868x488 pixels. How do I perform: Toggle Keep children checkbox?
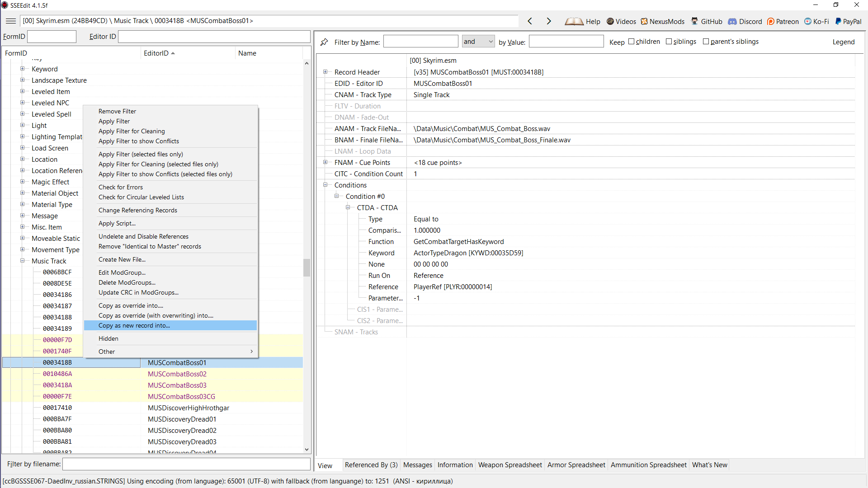pos(632,42)
